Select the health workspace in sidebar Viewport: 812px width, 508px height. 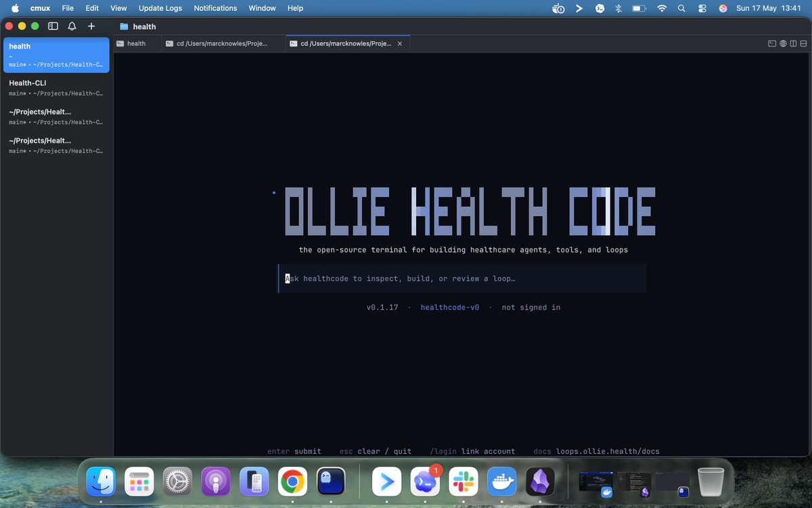[x=56, y=55]
